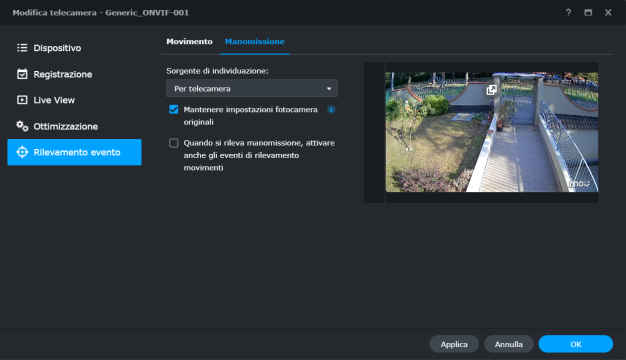Open the Registrazione section
The width and height of the screenshot is (626, 360).
point(74,74)
